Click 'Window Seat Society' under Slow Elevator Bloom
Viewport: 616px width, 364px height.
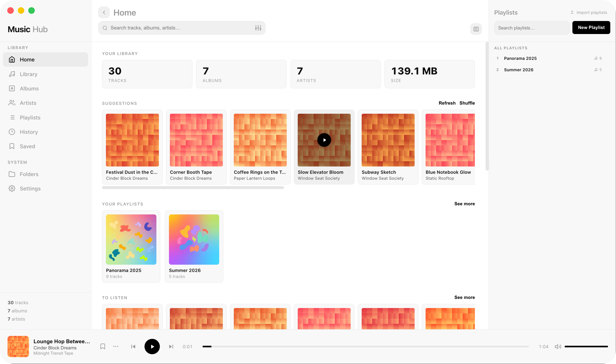pyautogui.click(x=319, y=178)
